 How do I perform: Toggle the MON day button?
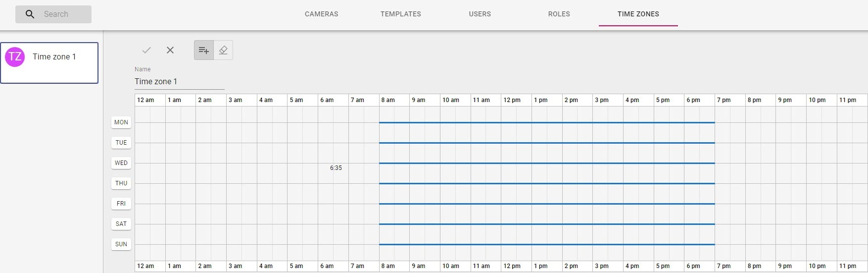click(121, 122)
